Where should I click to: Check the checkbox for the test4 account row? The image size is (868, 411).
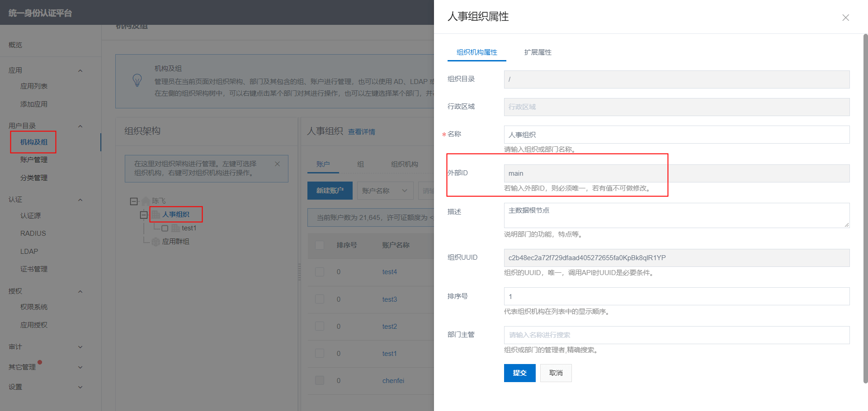(x=320, y=272)
